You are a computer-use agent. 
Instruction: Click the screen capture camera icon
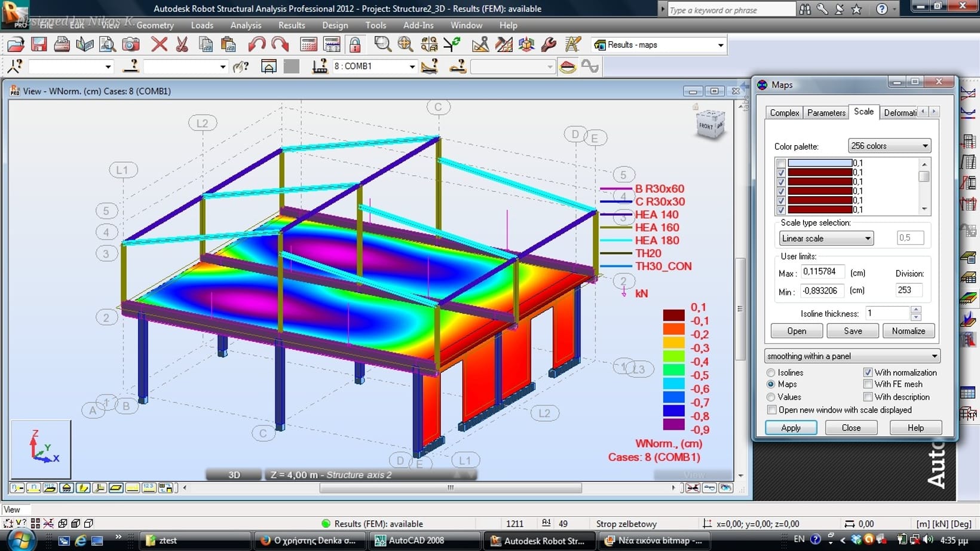click(130, 45)
